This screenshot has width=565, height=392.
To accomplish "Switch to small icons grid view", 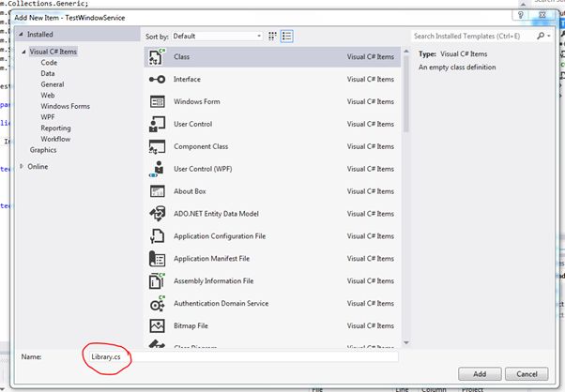I will click(x=272, y=36).
